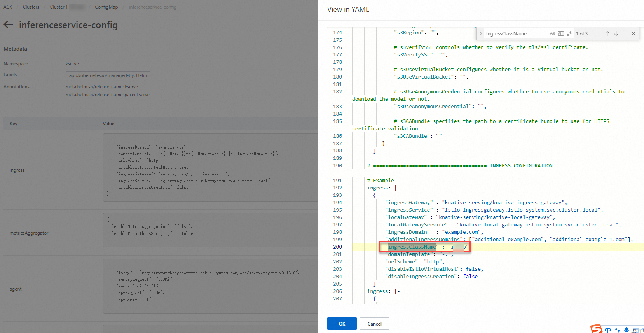Click the "s3Region" key on line 174

409,33
